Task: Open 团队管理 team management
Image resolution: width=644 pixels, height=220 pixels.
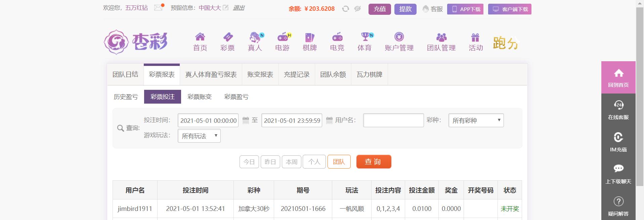Action: [x=441, y=42]
